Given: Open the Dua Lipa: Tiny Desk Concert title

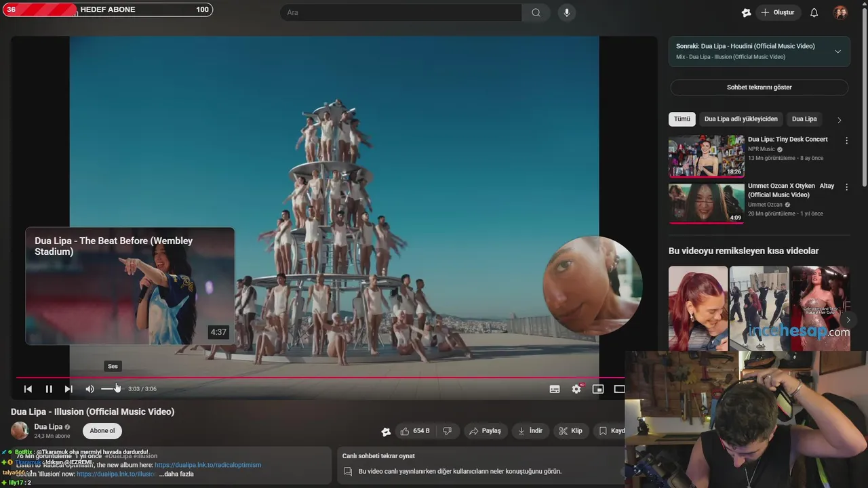Looking at the screenshot, I should coord(787,140).
